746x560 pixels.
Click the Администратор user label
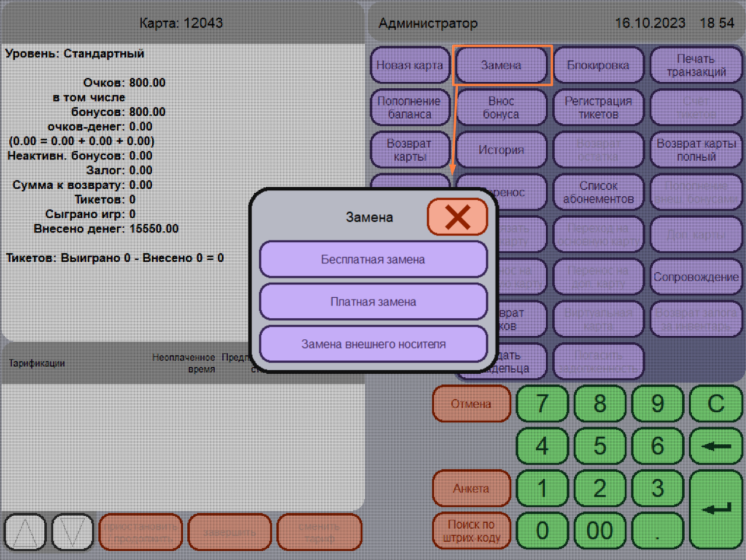pyautogui.click(x=428, y=23)
